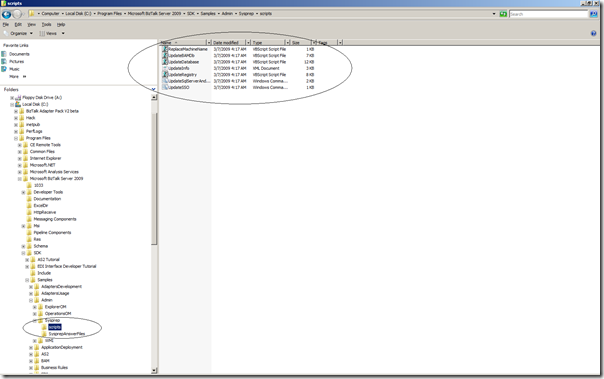Click the Forward navigation button

17,15
